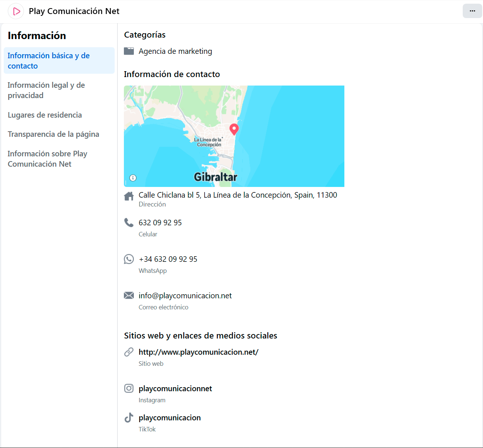The height and width of the screenshot is (448, 483).
Task: Click the phone handset icon
Action: click(129, 222)
